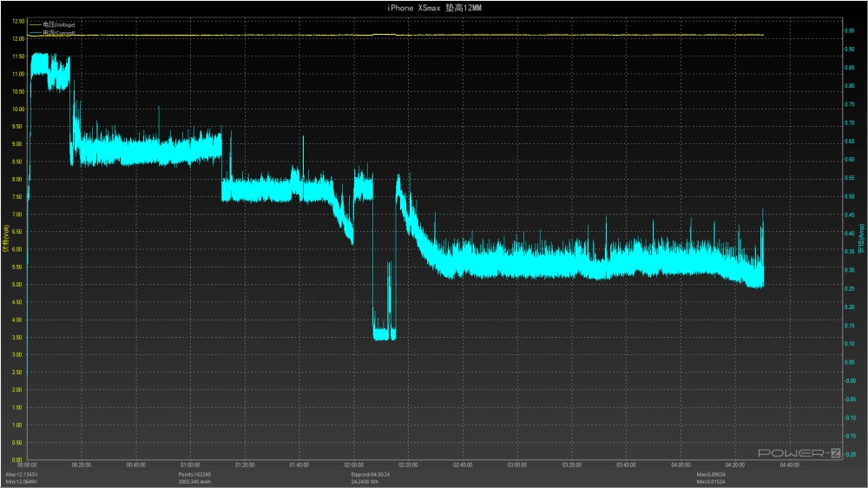The height and width of the screenshot is (488, 868).
Task: Click the Elapsed:04:30:24 readout
Action: (x=371, y=475)
